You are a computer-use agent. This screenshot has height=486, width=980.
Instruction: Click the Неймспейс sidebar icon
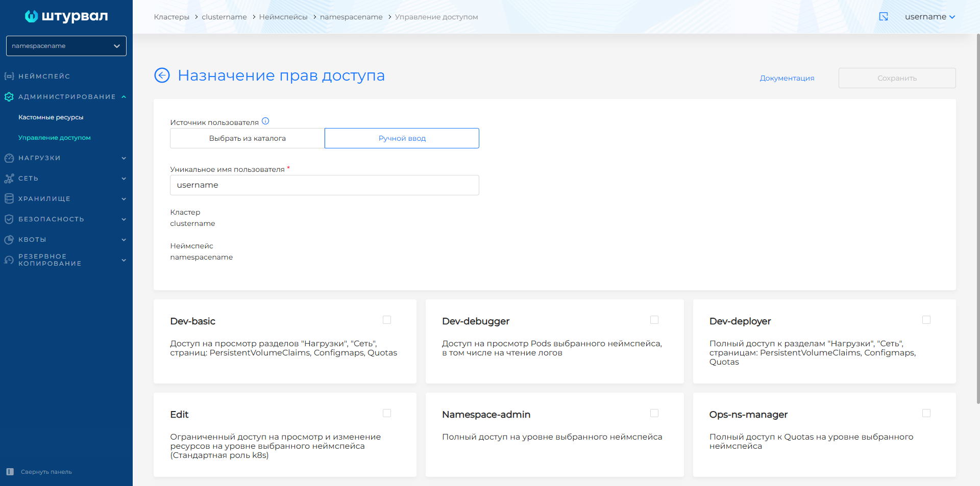click(9, 76)
